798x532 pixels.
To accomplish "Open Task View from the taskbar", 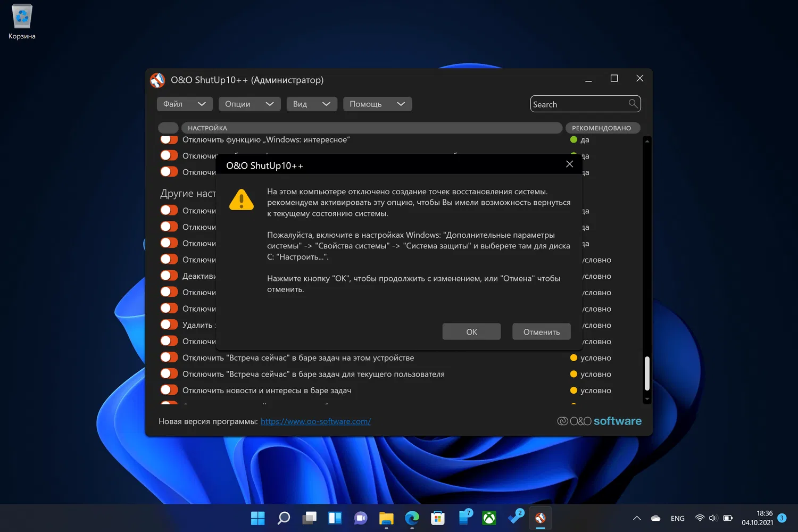I will pos(309,518).
